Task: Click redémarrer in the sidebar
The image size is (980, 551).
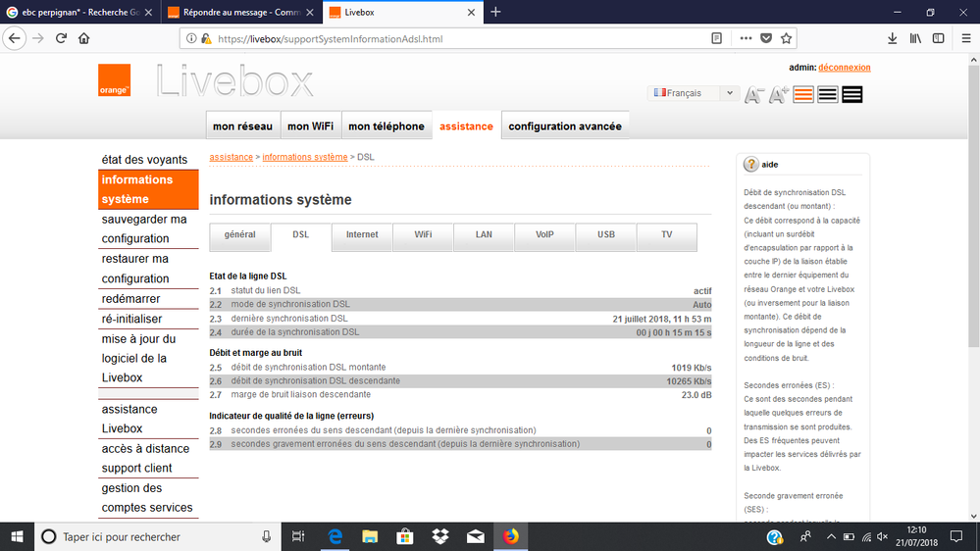Action: (x=131, y=299)
